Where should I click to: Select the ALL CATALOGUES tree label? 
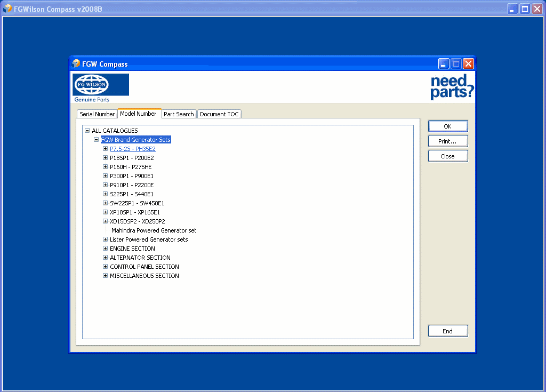pyautogui.click(x=115, y=131)
